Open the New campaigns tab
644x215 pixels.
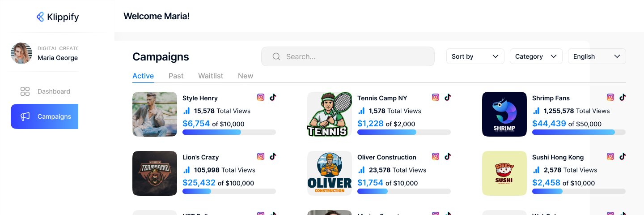click(x=246, y=76)
